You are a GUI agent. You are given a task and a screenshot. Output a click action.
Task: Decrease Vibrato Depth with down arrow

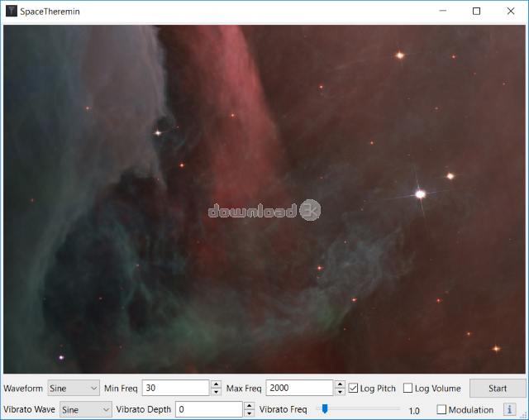[249, 413]
